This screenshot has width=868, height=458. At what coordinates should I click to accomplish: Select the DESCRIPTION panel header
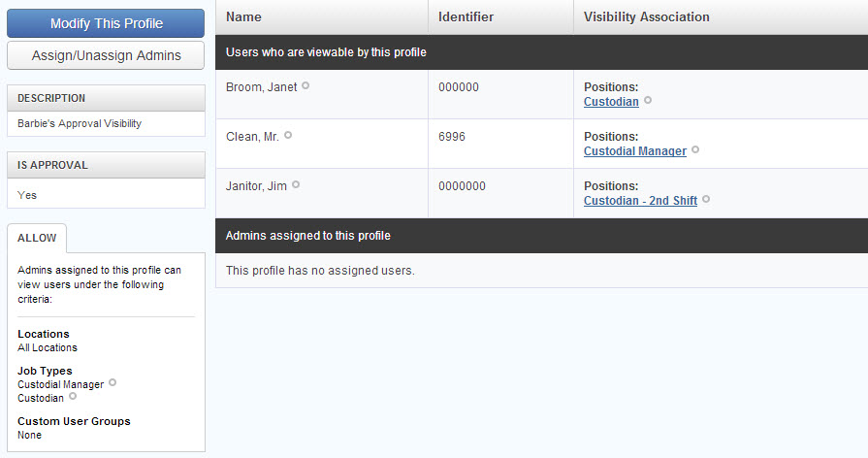[106, 98]
